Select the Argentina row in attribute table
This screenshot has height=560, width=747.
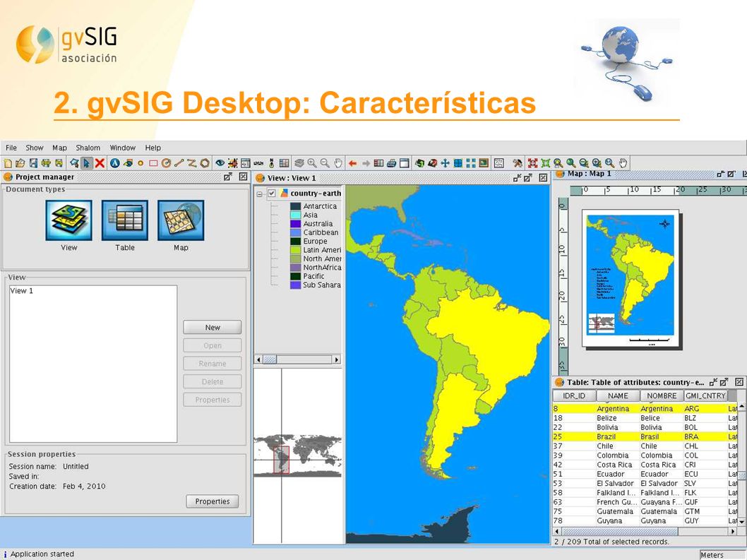pos(645,409)
